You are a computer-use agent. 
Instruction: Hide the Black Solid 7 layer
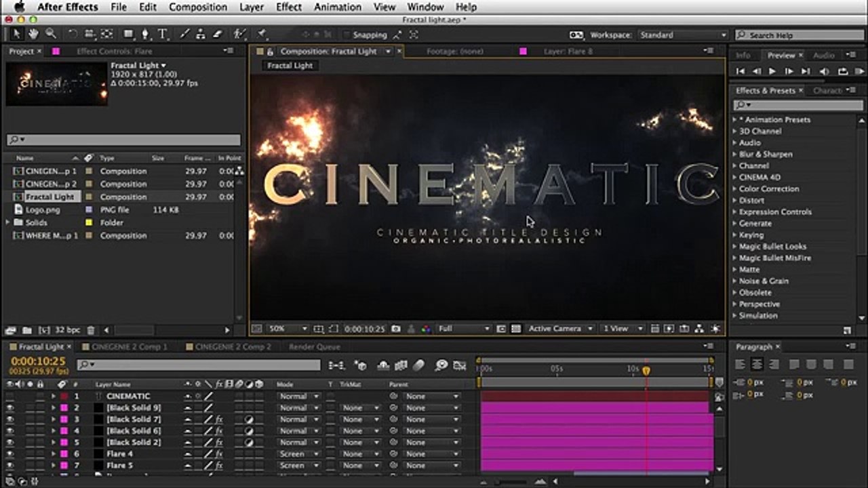coord(9,420)
